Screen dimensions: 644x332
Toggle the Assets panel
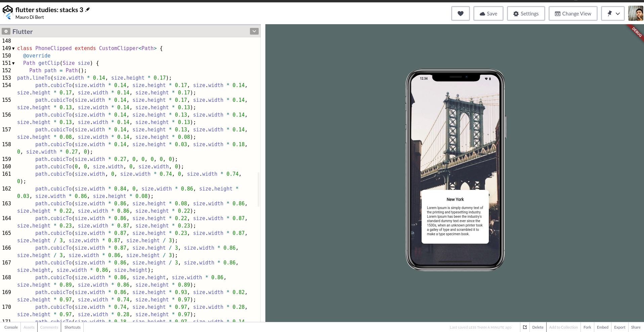[x=29, y=327]
